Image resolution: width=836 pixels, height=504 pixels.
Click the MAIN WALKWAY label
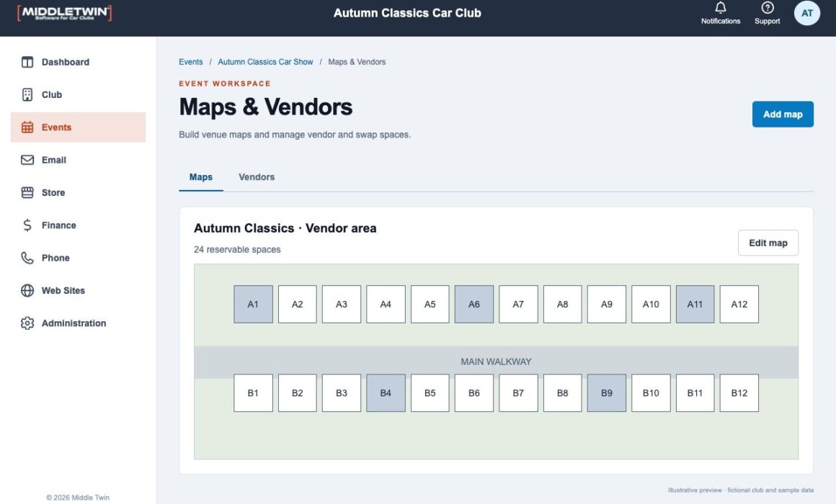pyautogui.click(x=496, y=361)
